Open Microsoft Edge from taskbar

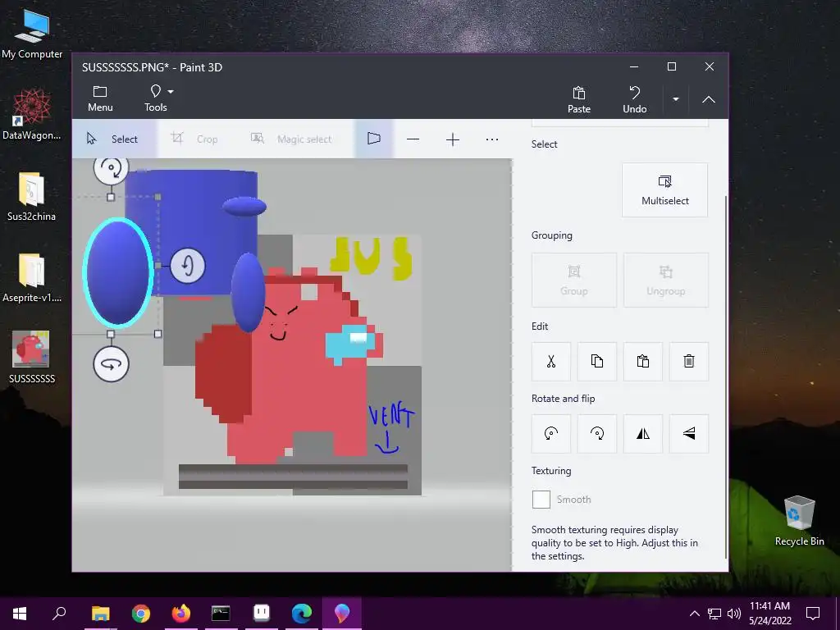pos(302,613)
